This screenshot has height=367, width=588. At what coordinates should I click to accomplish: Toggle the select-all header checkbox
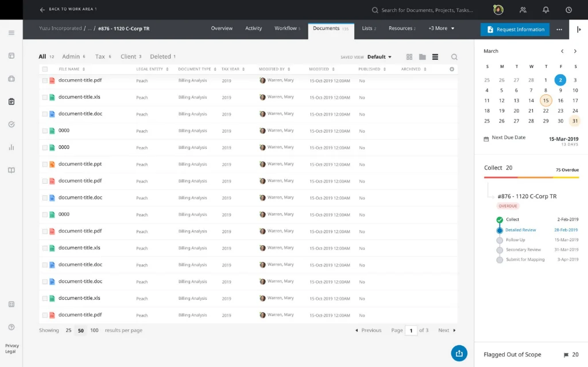pos(45,69)
